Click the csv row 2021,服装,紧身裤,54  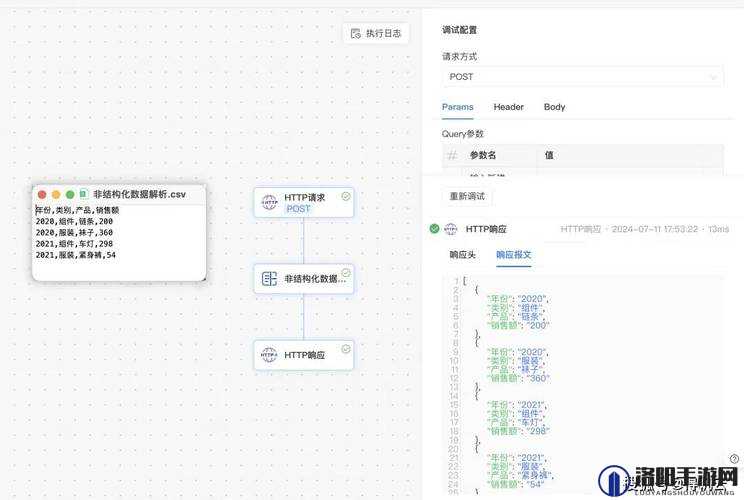tap(76, 255)
